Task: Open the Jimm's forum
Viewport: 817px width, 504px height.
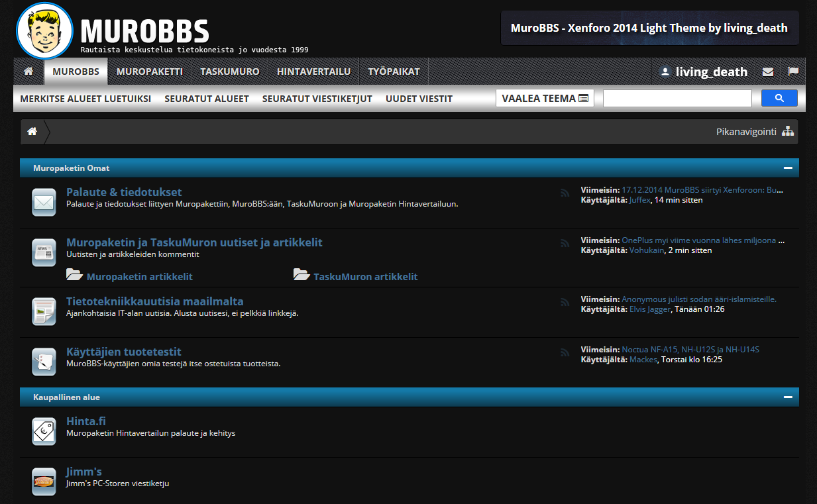Action: click(84, 472)
